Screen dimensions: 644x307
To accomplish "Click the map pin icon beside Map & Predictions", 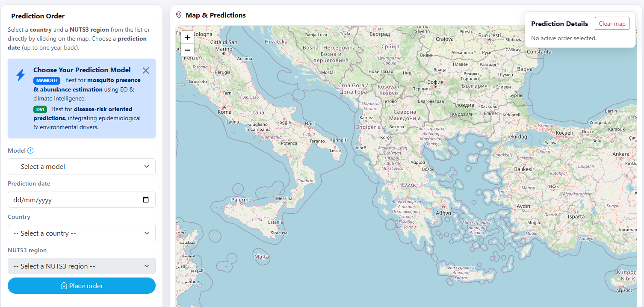I will tap(179, 15).
